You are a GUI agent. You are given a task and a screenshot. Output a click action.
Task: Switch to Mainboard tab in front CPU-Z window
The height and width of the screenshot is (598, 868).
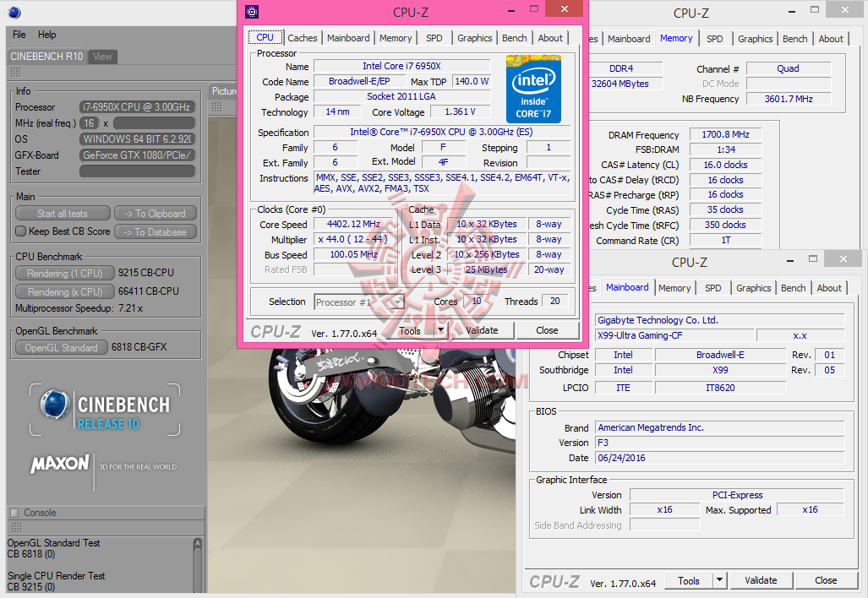(348, 38)
